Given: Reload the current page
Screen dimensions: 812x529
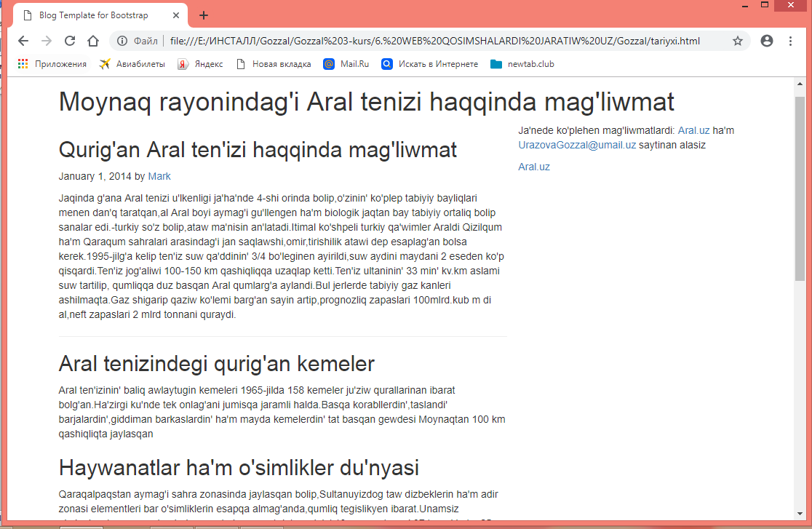Looking at the screenshot, I should tap(70, 41).
